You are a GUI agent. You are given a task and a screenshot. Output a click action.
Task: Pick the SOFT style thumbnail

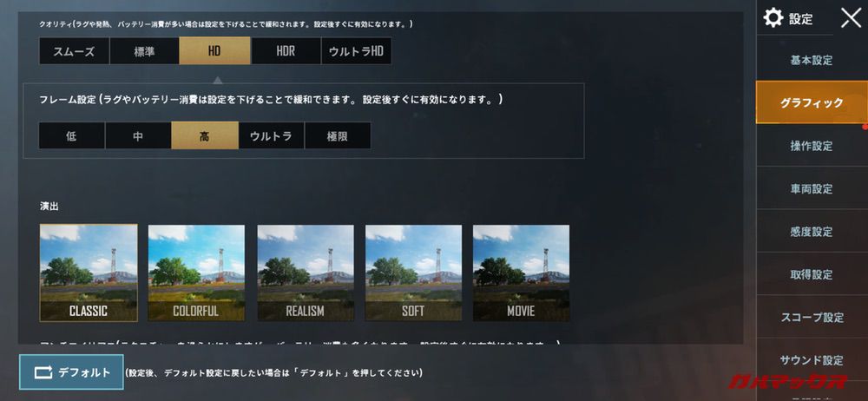pyautogui.click(x=413, y=273)
